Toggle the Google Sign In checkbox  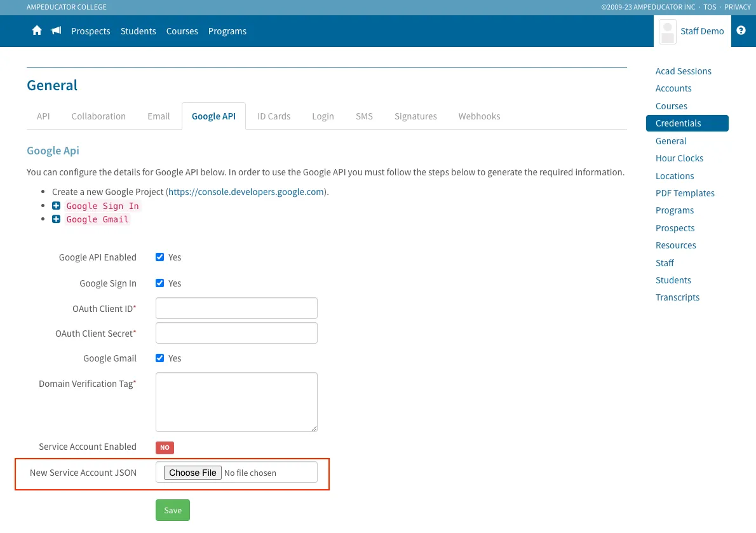click(x=159, y=283)
